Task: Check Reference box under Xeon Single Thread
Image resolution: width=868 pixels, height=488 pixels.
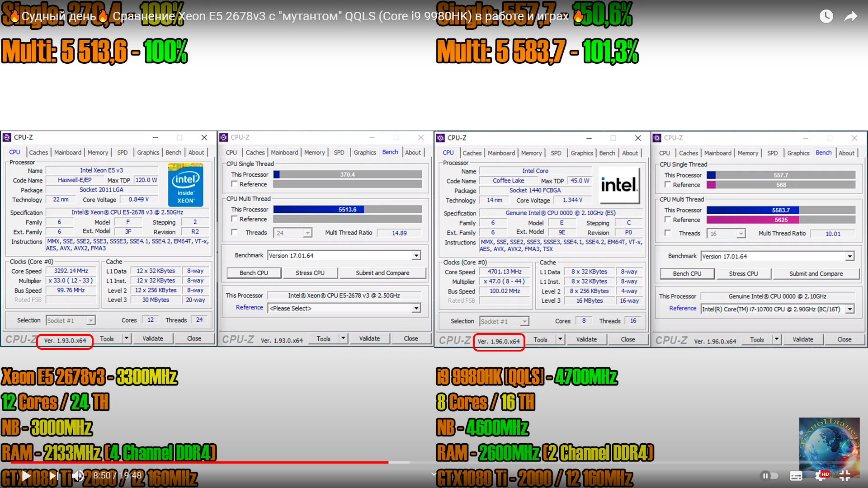Action: (x=235, y=184)
